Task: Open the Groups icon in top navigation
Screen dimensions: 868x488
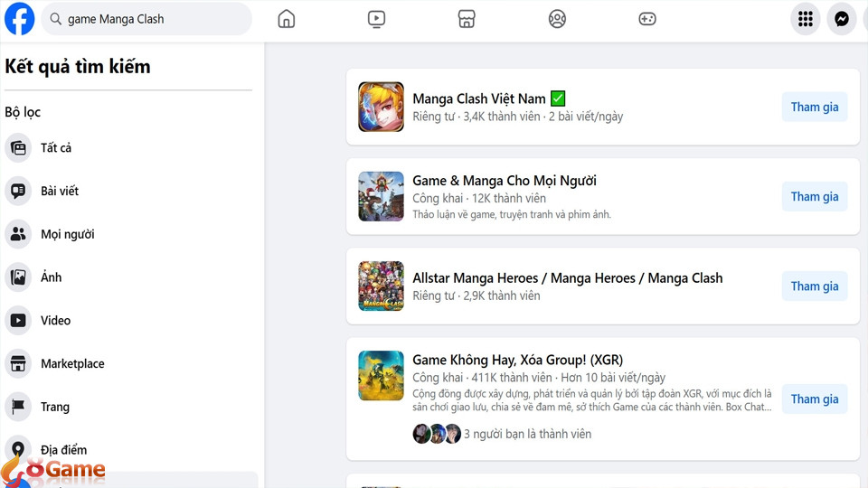Action: [x=557, y=19]
